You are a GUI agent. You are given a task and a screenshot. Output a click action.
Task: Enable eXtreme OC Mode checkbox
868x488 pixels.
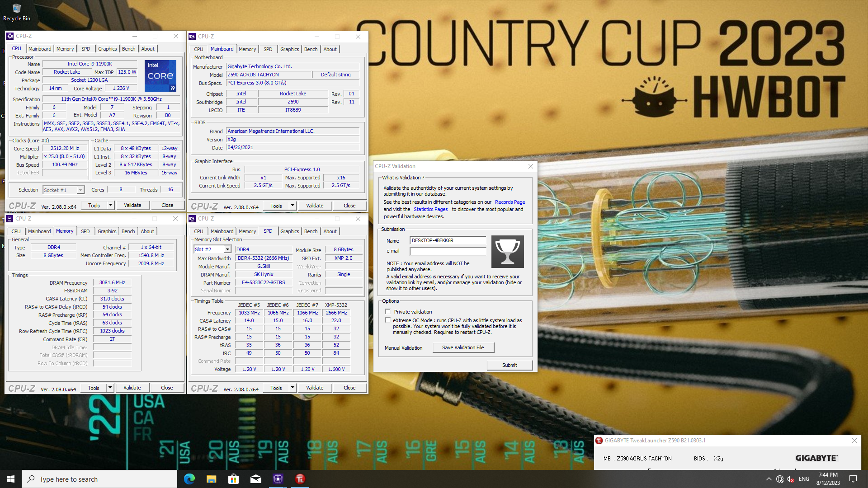point(388,320)
